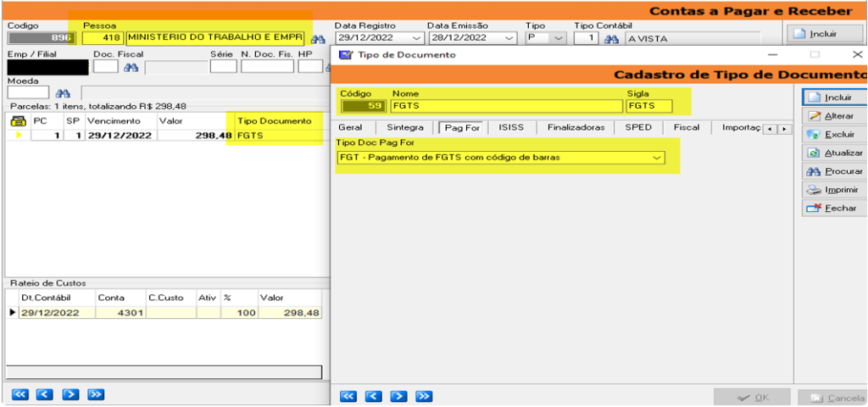This screenshot has width=868, height=407.
Task: Select Pag For tab
Action: coord(463,128)
